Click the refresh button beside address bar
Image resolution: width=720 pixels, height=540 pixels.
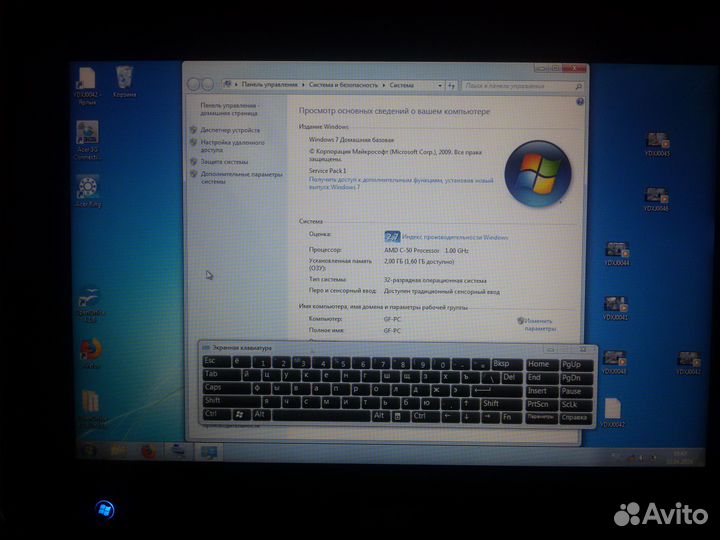(x=451, y=85)
